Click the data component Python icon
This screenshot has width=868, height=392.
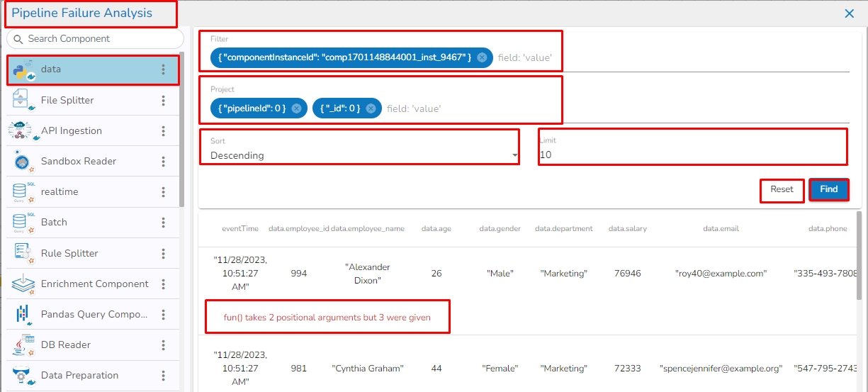coord(24,70)
